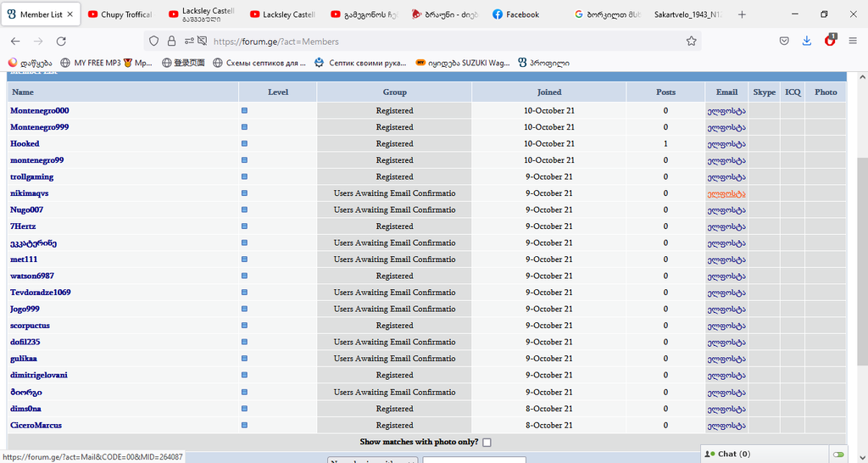The image size is (868, 463).
Task: Click level icon for watson6987
Action: pos(244,276)
